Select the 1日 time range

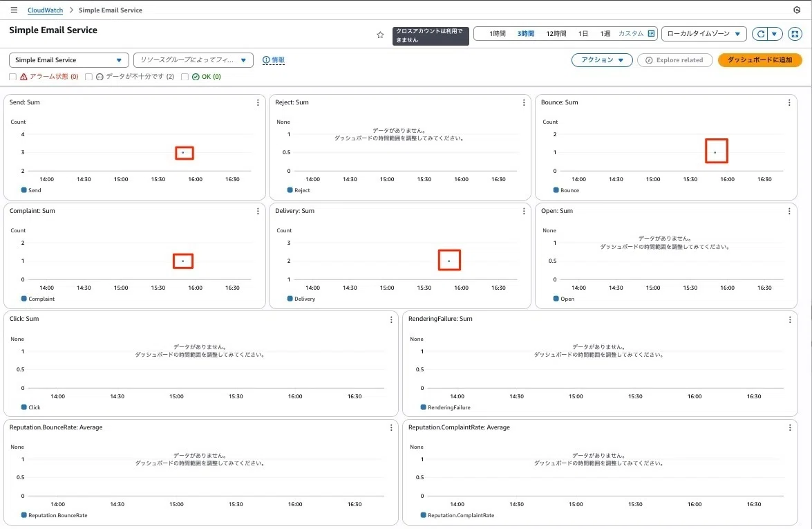coord(583,34)
